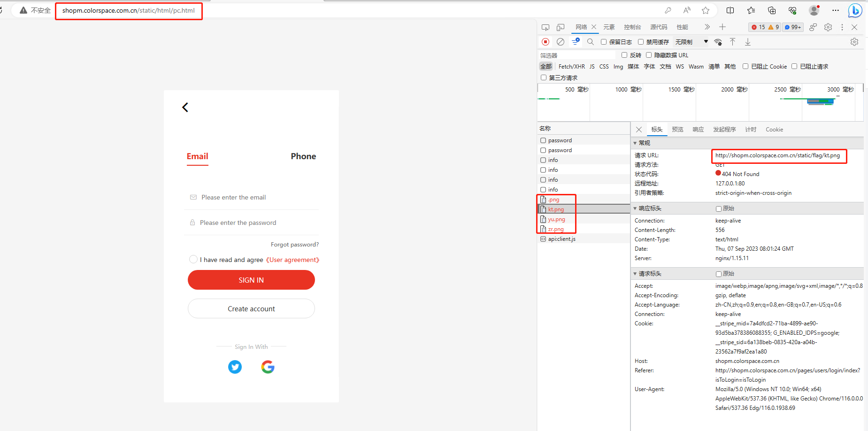Switch to Phone login tab
Viewport: 868px width, 431px height.
click(303, 156)
